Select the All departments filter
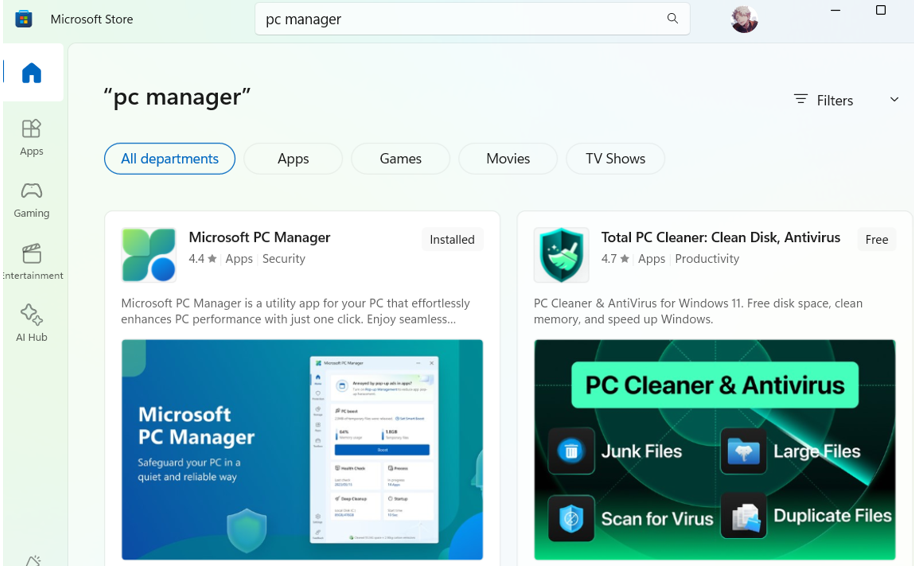This screenshot has height=566, width=914. pos(170,159)
